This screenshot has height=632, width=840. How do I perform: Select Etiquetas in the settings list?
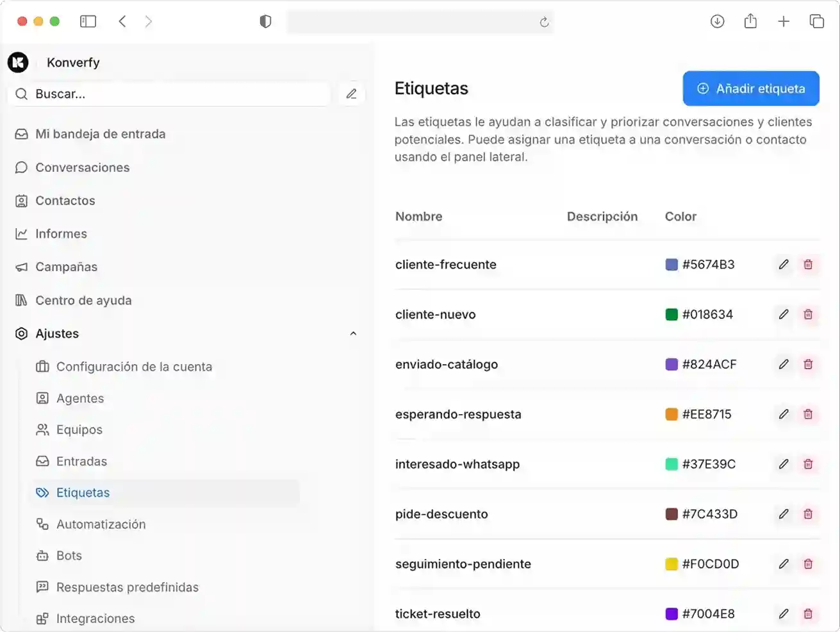(x=165, y=493)
